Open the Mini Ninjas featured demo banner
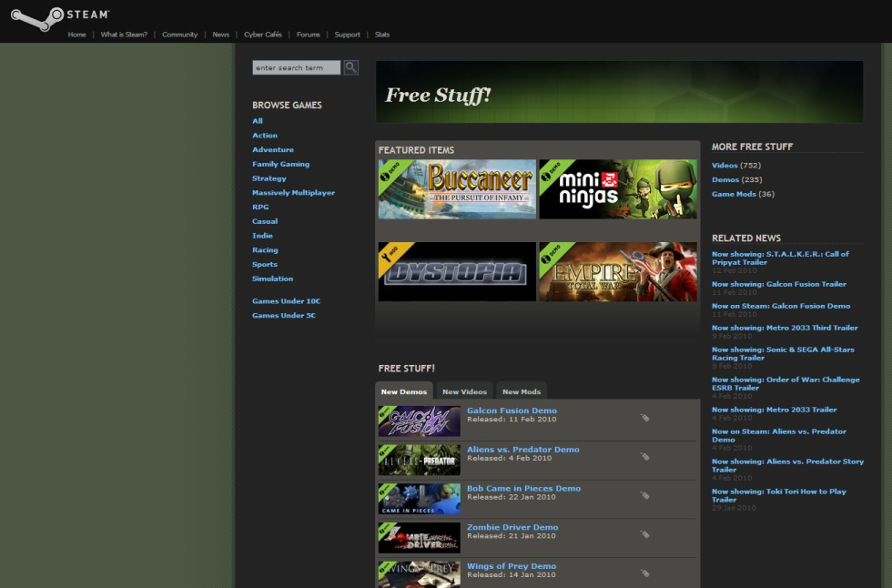The height and width of the screenshot is (588, 892). tap(617, 189)
